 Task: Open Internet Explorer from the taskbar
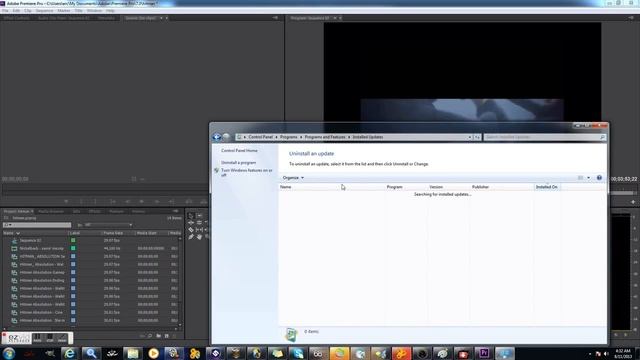click(x=70, y=353)
